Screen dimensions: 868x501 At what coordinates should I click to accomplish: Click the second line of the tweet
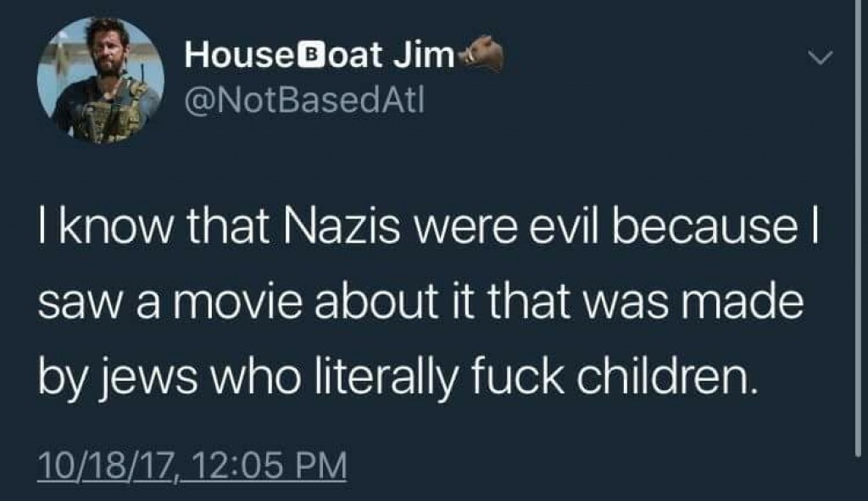420,303
